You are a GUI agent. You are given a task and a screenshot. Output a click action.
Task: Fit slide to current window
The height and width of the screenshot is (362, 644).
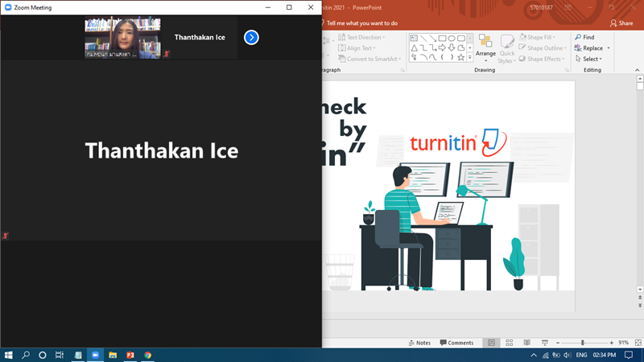tap(635, 343)
